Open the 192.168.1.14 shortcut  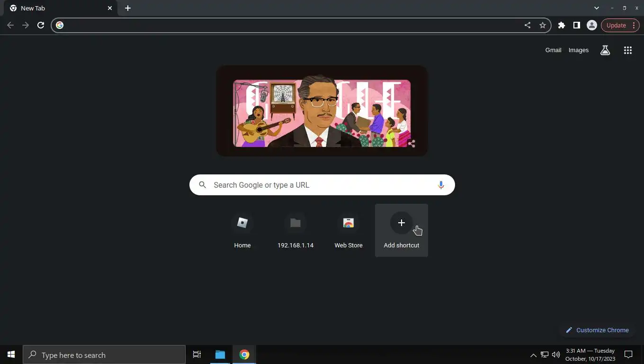[x=295, y=231]
